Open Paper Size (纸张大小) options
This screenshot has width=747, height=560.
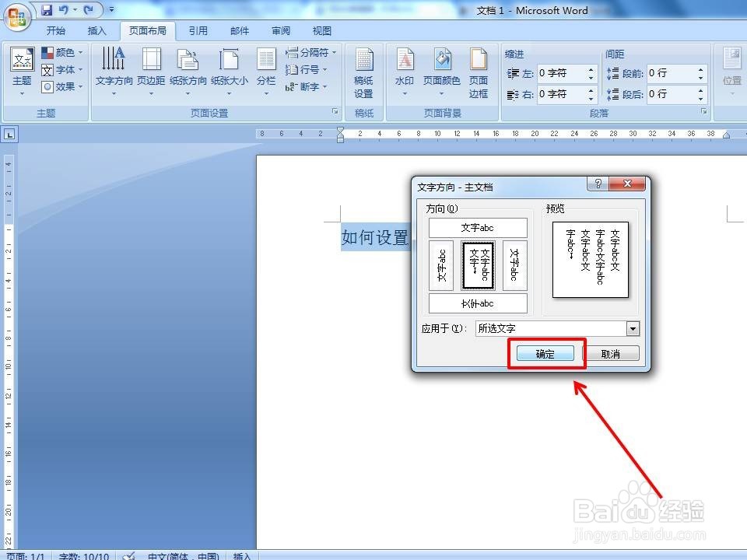229,72
